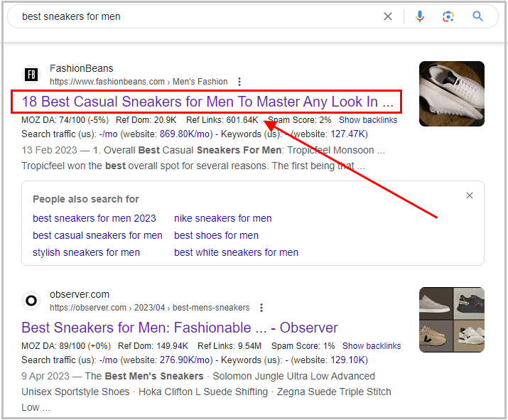Screen dimensions: 508x420
Task: Open observer website traffic 276.90K/mo link
Action: [186, 360]
